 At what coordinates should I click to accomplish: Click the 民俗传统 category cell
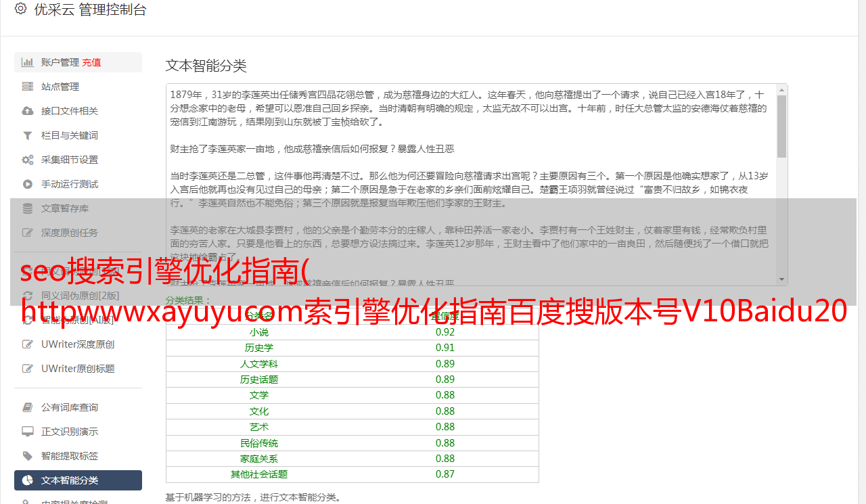[259, 443]
